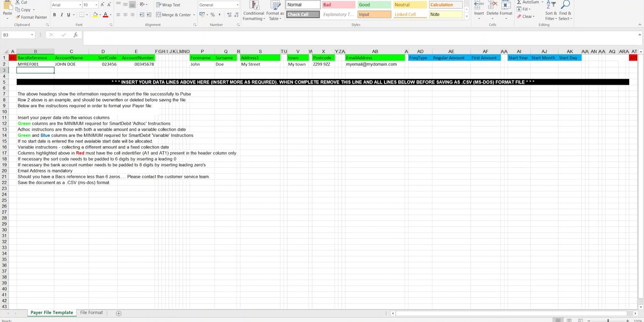The image size is (644, 322).
Task: Collapse the ribbon
Action: coord(640,25)
